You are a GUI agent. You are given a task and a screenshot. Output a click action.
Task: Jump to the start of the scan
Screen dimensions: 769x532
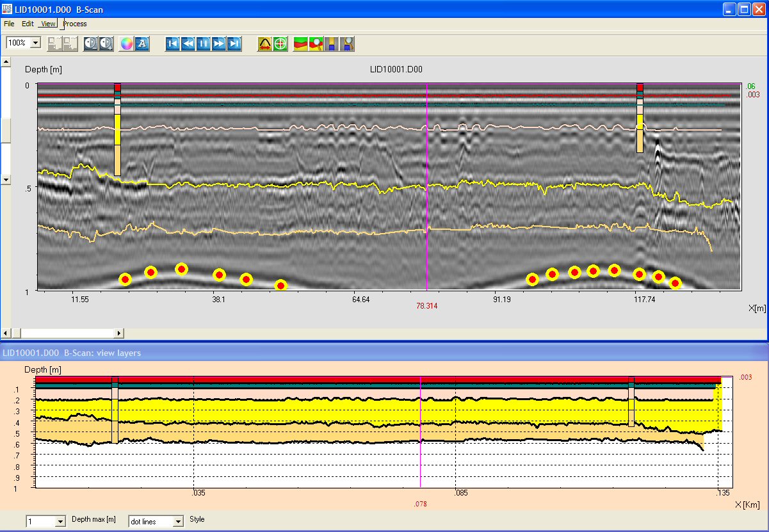(173, 44)
